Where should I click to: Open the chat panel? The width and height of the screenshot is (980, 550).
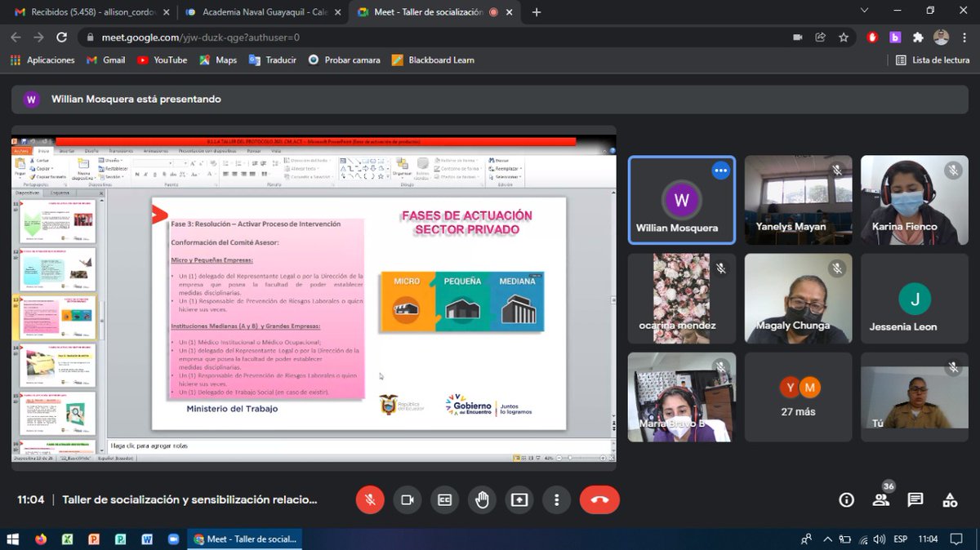click(915, 500)
